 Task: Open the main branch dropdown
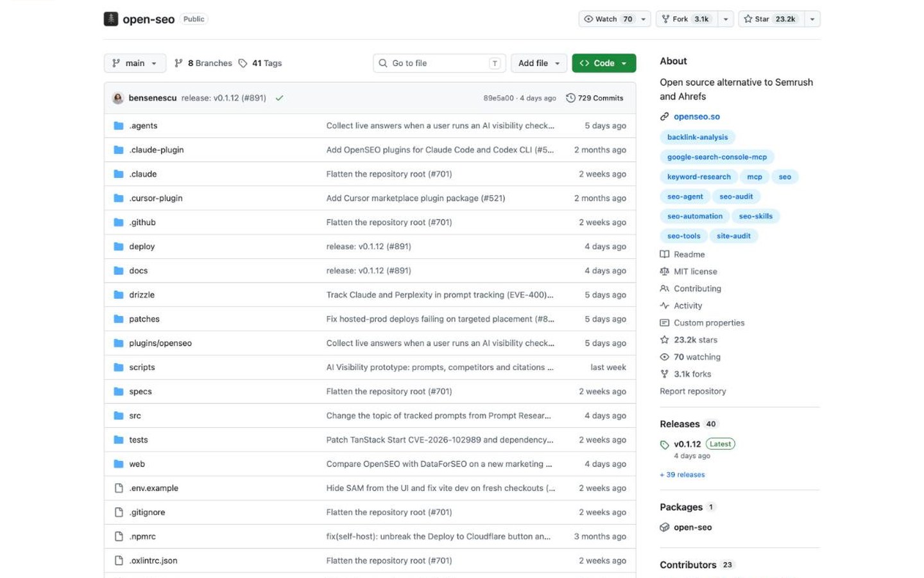tap(135, 63)
